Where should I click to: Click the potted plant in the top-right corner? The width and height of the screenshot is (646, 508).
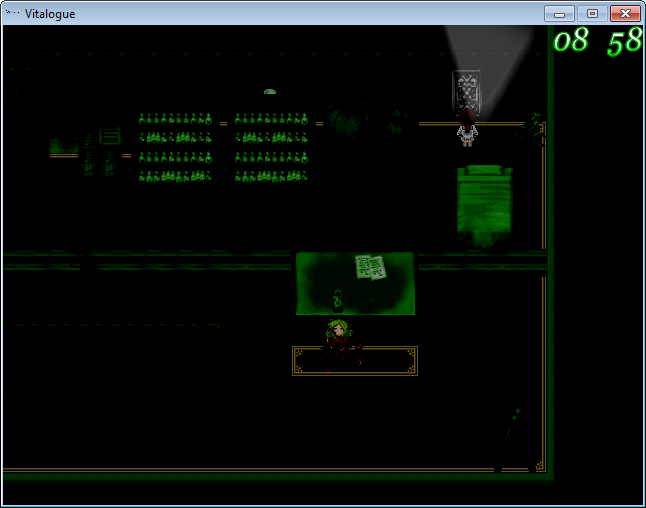point(530,125)
